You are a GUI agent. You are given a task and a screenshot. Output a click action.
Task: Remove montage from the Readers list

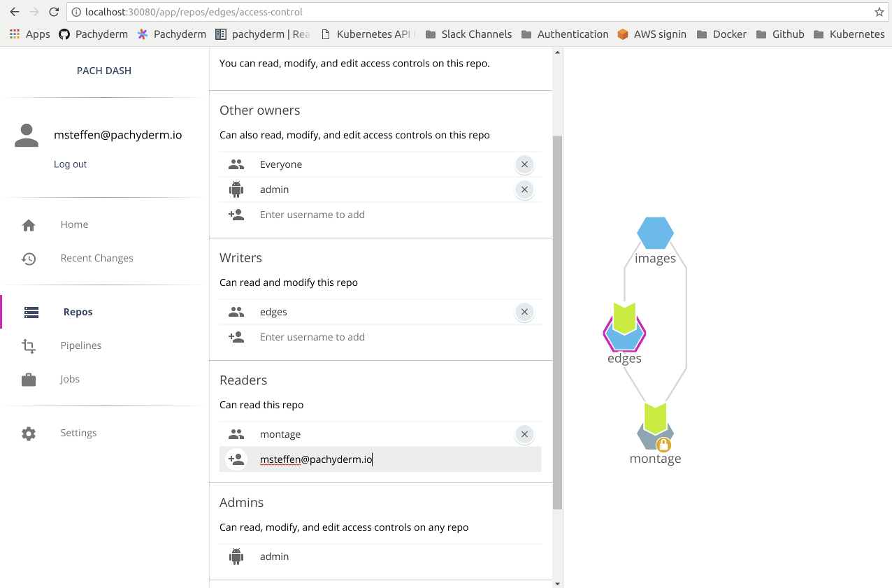click(524, 434)
